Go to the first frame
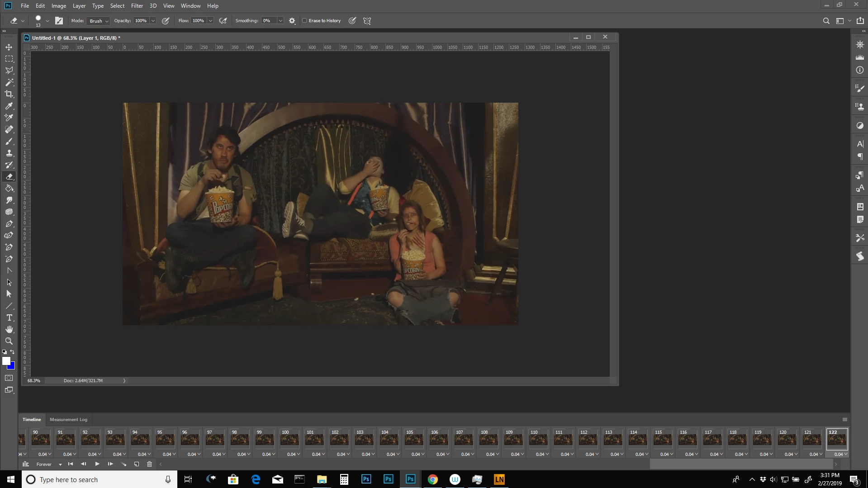This screenshot has height=488, width=868. [71, 464]
